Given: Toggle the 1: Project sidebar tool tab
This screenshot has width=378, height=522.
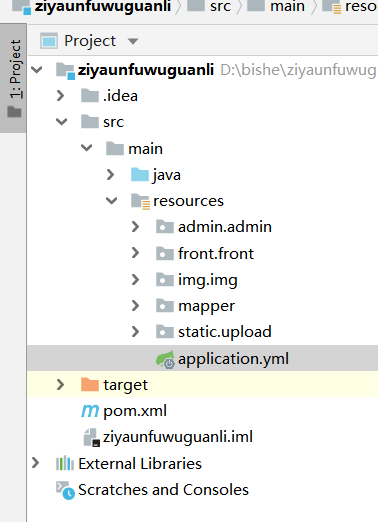Looking at the screenshot, I should coord(13,78).
